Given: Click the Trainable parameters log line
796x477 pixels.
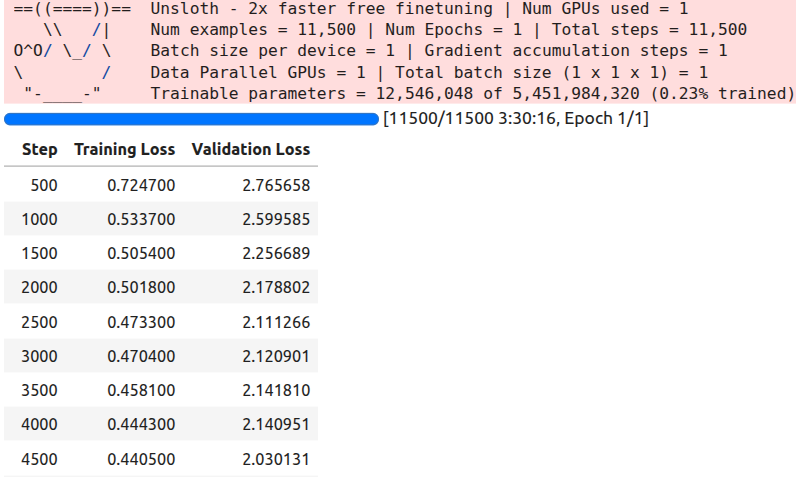Looking at the screenshot, I should tap(472, 93).
